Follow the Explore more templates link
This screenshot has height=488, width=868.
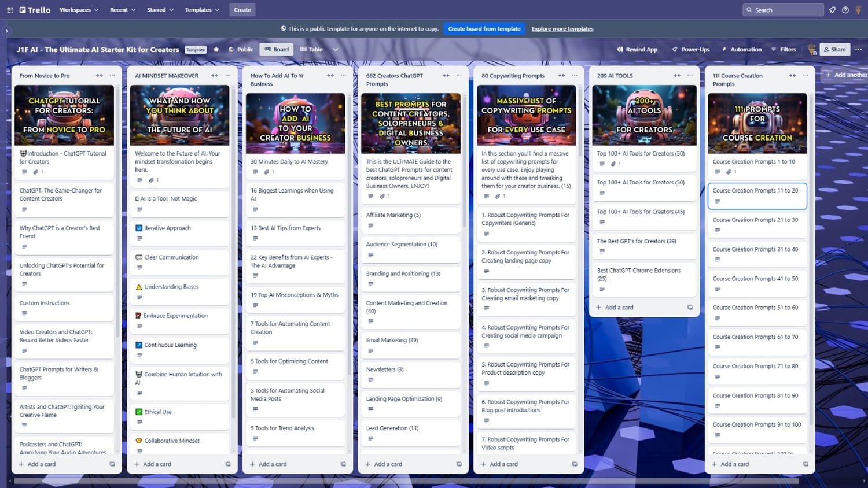[562, 29]
